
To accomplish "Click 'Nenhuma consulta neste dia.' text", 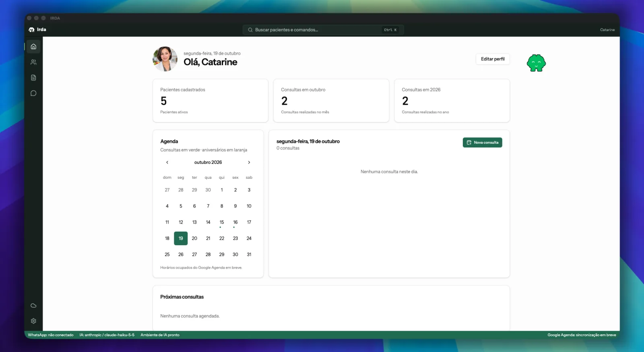I will 389,172.
